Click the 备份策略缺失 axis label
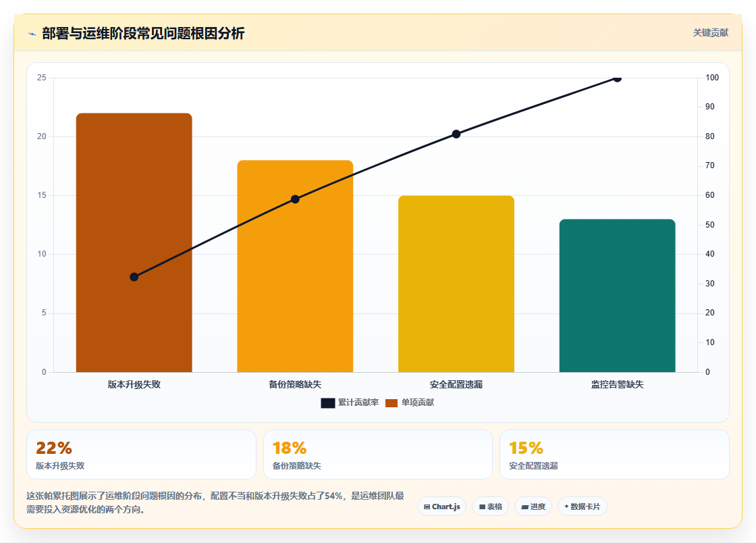The width and height of the screenshot is (756, 543). coord(295,384)
